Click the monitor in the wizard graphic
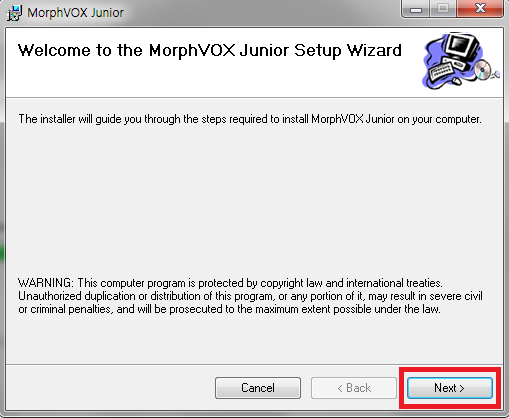The width and height of the screenshot is (509, 418). tap(463, 46)
